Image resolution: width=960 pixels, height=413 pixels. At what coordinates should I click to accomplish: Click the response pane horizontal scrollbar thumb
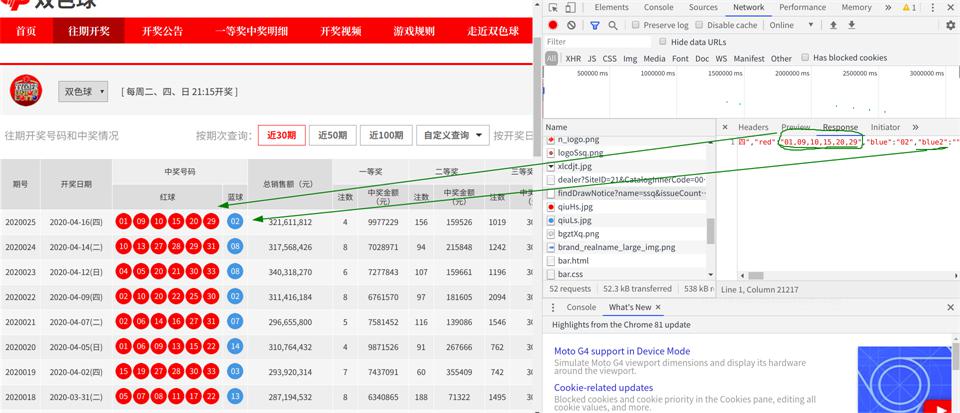[756, 276]
